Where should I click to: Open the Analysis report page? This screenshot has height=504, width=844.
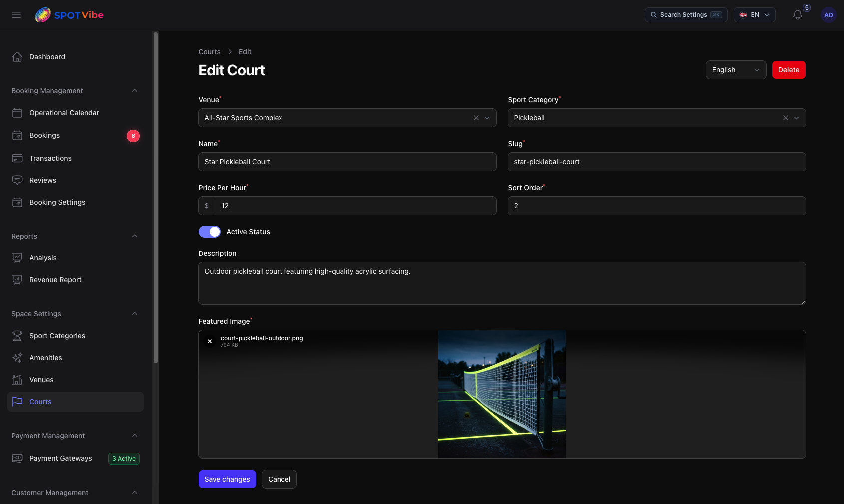coord(75,258)
